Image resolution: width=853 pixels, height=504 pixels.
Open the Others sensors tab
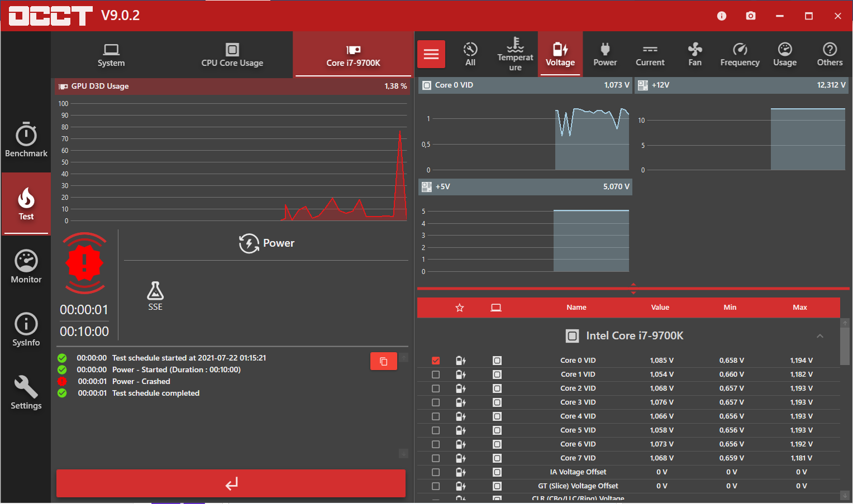pos(830,54)
